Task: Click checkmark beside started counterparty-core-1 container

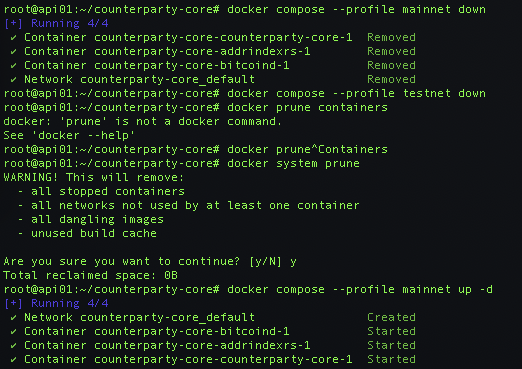Action: click(13, 360)
